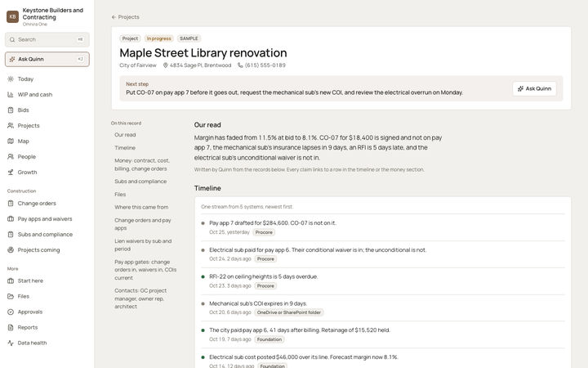588x368 pixels.
Task: Open Ask Quinn in the sidebar
Action: (x=47, y=59)
